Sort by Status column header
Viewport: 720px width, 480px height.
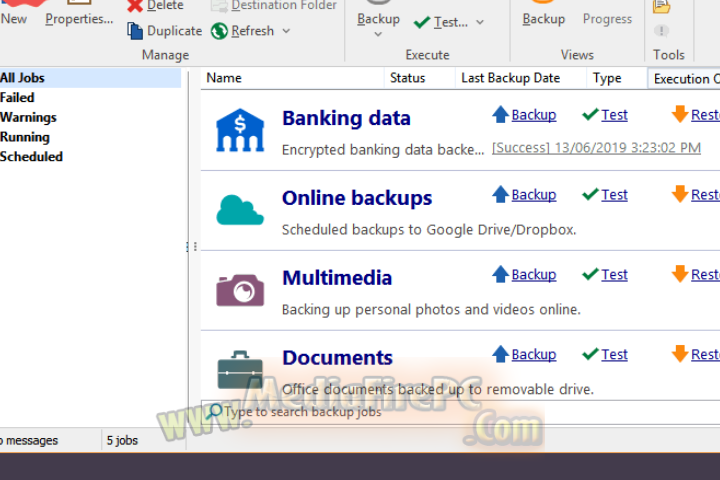click(419, 78)
